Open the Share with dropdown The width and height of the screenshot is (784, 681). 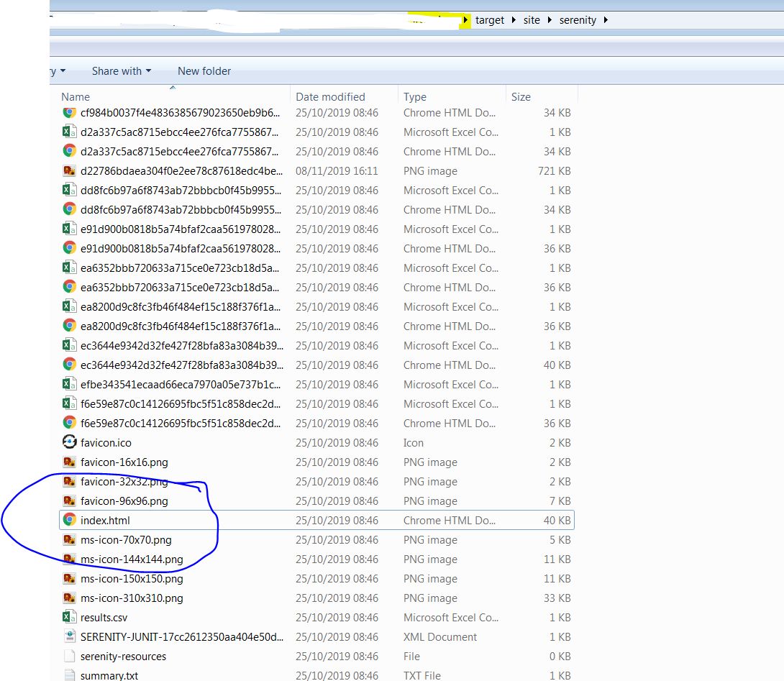coord(122,71)
